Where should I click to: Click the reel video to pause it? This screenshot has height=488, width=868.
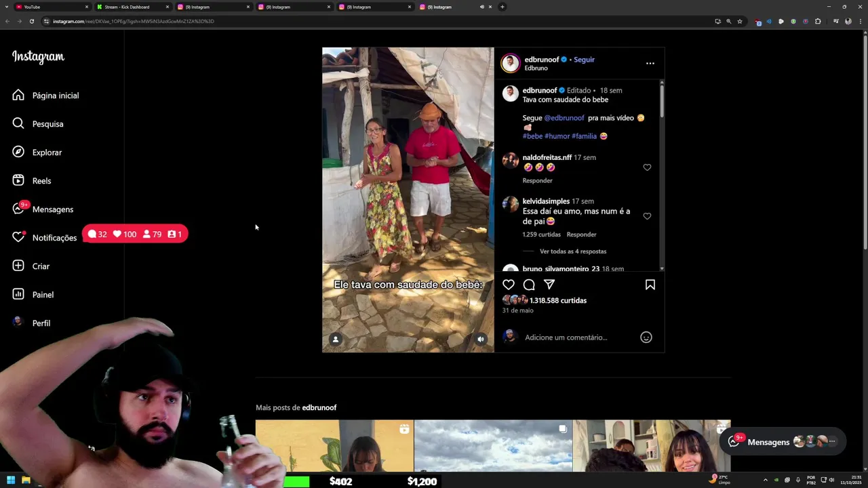pyautogui.click(x=408, y=200)
